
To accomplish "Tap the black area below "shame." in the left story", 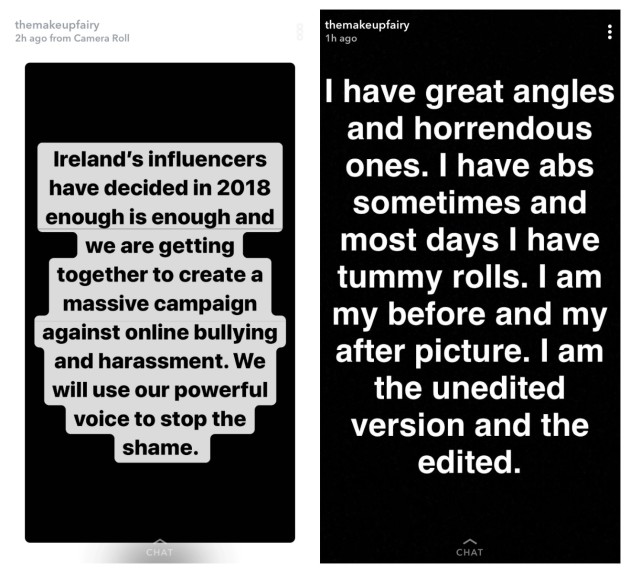I will [x=160, y=500].
